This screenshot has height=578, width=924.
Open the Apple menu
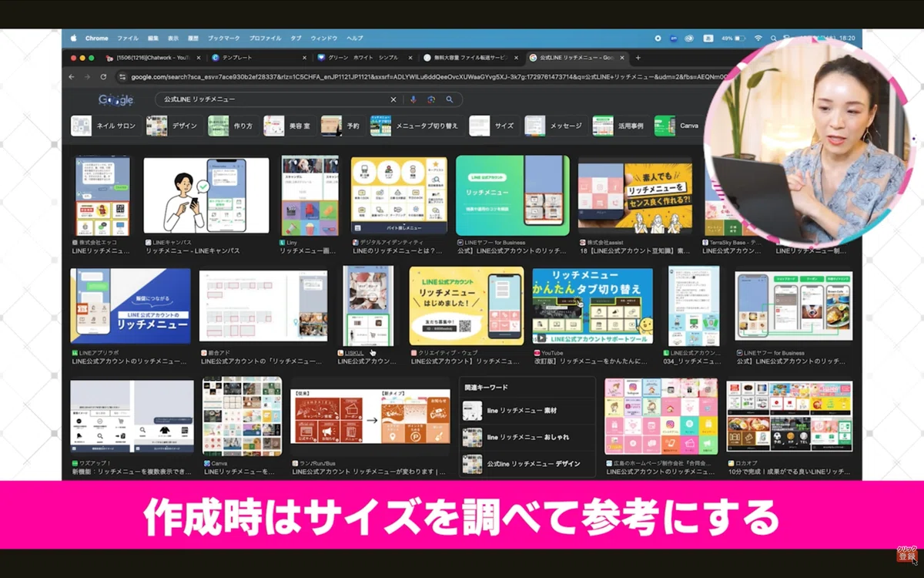(74, 38)
